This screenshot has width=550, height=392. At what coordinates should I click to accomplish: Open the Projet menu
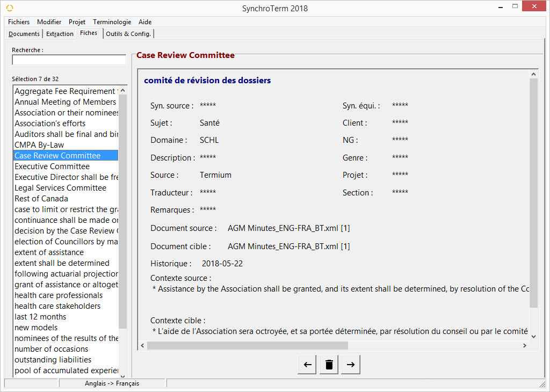click(77, 22)
